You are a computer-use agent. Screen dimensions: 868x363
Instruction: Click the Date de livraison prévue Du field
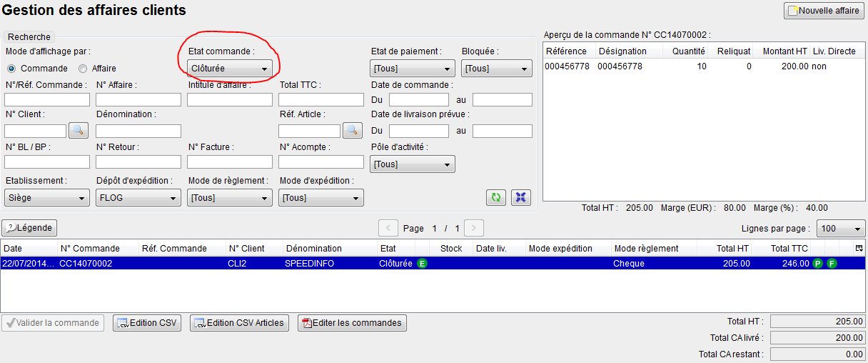pos(419,131)
